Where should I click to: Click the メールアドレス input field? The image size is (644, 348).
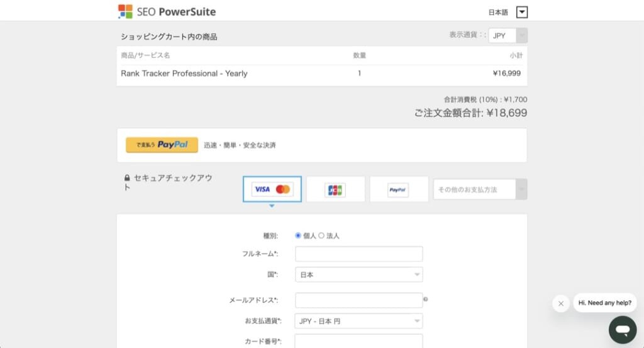click(358, 300)
